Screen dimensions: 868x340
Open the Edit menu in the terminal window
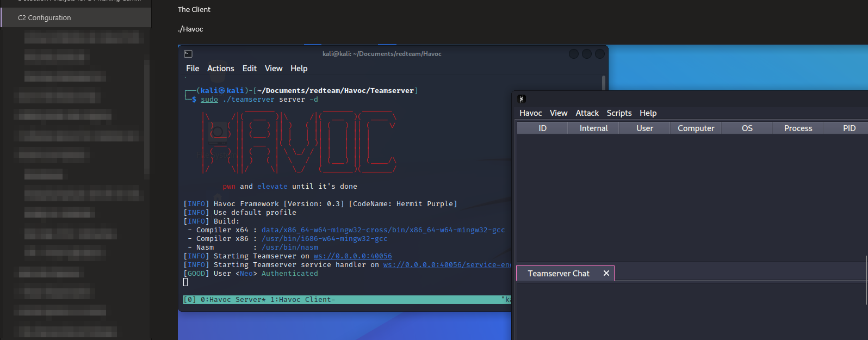pos(250,69)
